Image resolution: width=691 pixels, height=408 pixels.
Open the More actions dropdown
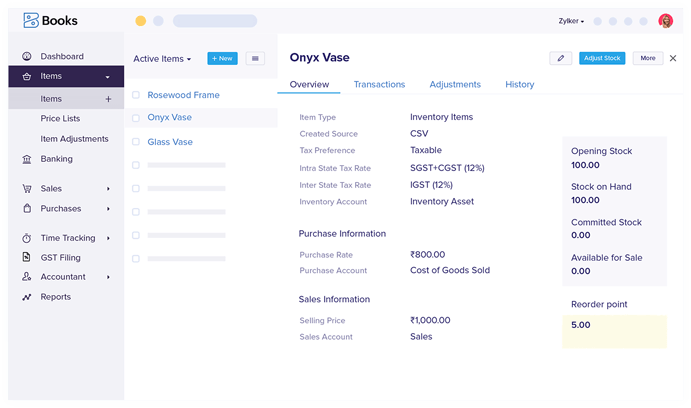coord(648,58)
